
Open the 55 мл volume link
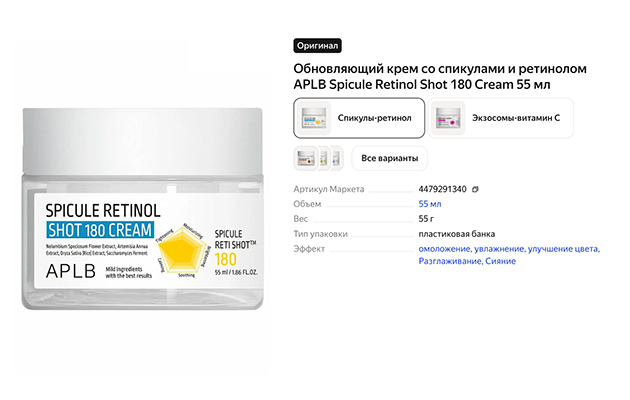(430, 204)
